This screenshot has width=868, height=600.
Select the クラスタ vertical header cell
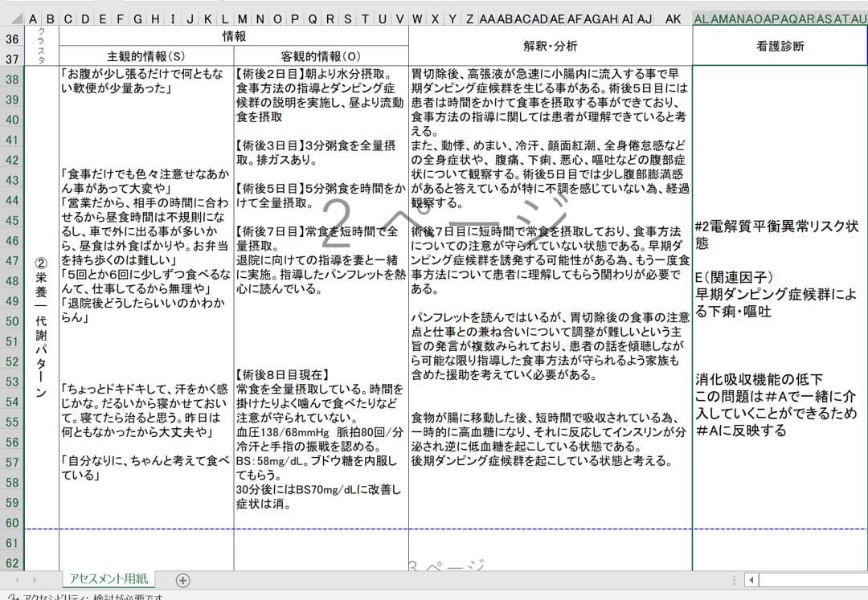coord(42,46)
